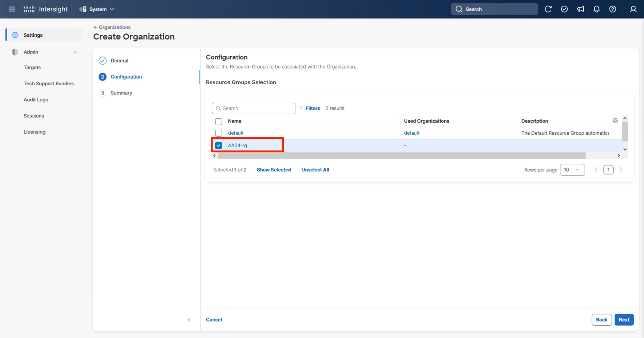Open the System service selector dropdown
The image size is (644, 338).
point(96,9)
